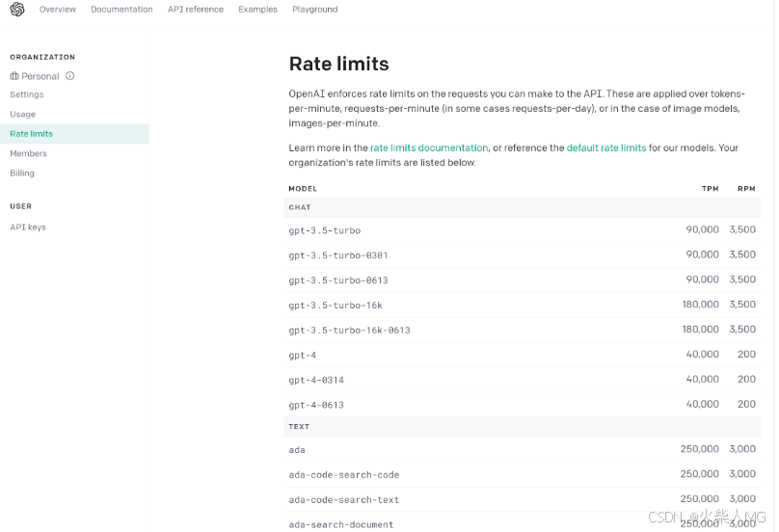Click the 40,000 TPM value for gpt-4
Screen dimensions: 779x532
(703, 354)
